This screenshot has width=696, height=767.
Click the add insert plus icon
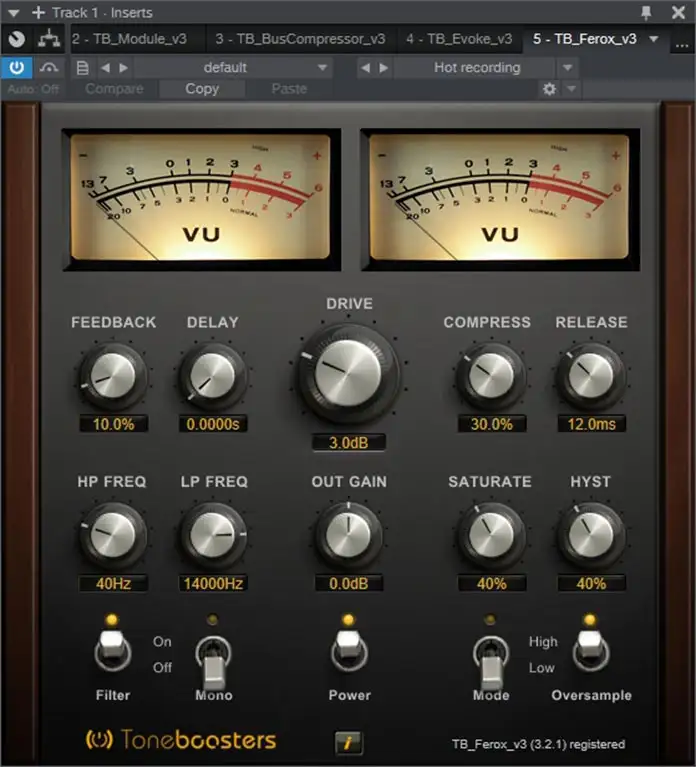point(38,12)
